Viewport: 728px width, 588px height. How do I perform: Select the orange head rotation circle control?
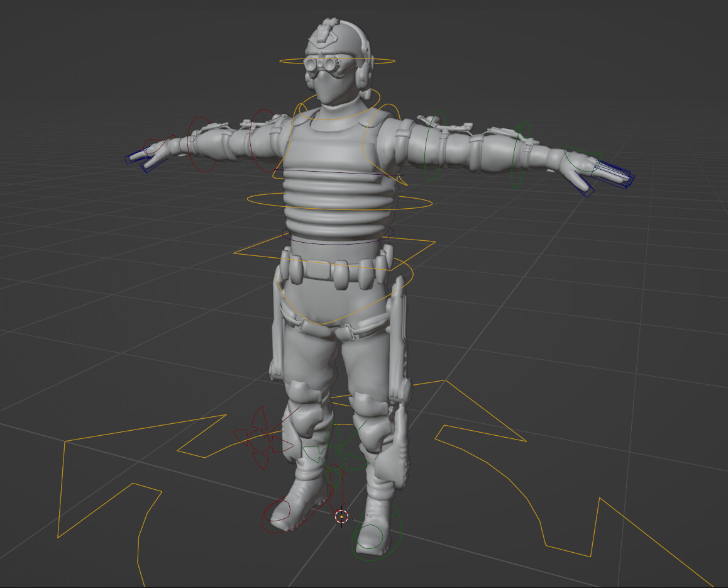coord(284,60)
